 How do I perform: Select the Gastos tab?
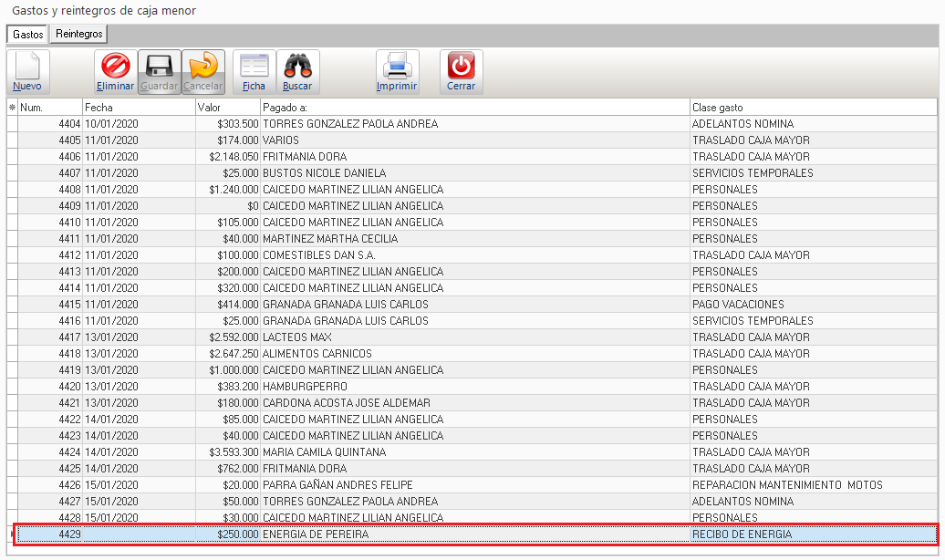pyautogui.click(x=28, y=34)
